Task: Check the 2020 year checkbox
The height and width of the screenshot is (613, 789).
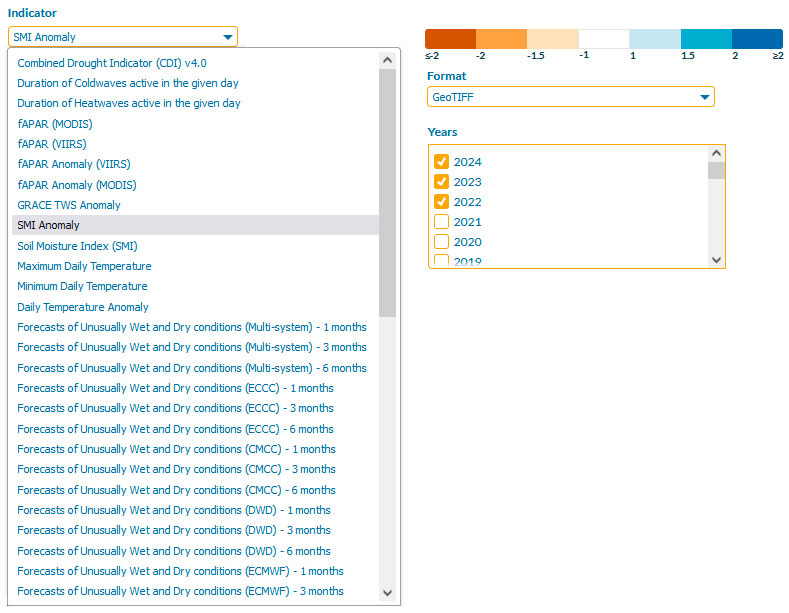Action: point(441,242)
